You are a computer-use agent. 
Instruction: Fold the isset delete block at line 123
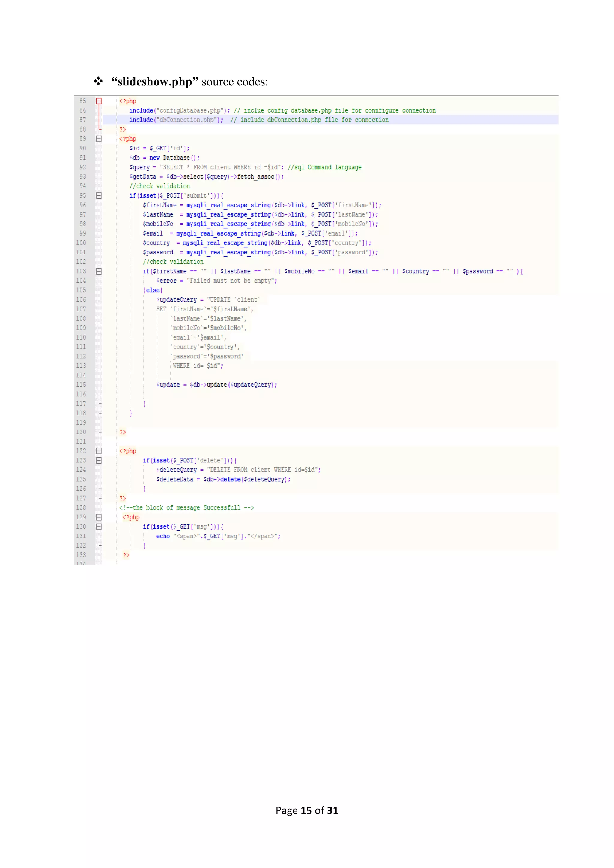coord(99,460)
